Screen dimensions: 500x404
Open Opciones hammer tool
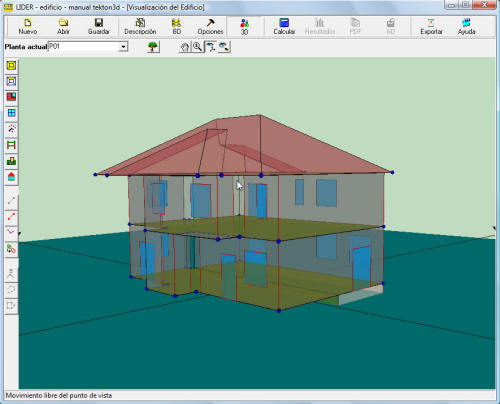210,27
